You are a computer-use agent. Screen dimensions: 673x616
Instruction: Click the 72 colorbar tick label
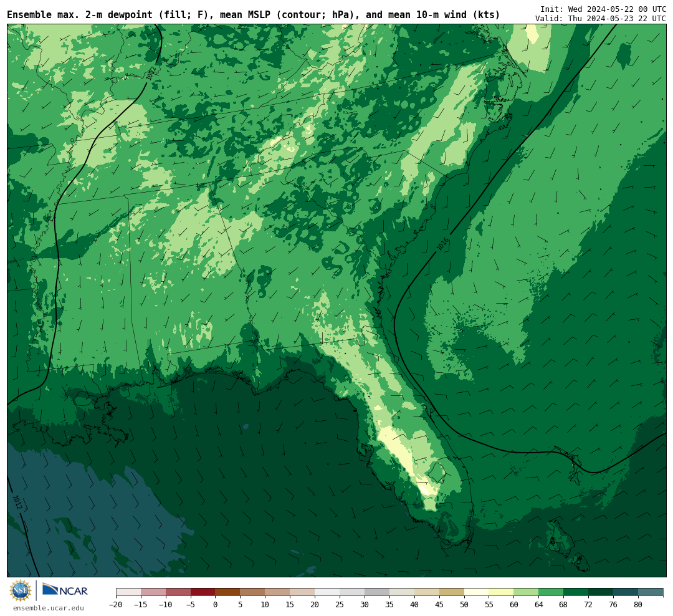click(588, 605)
